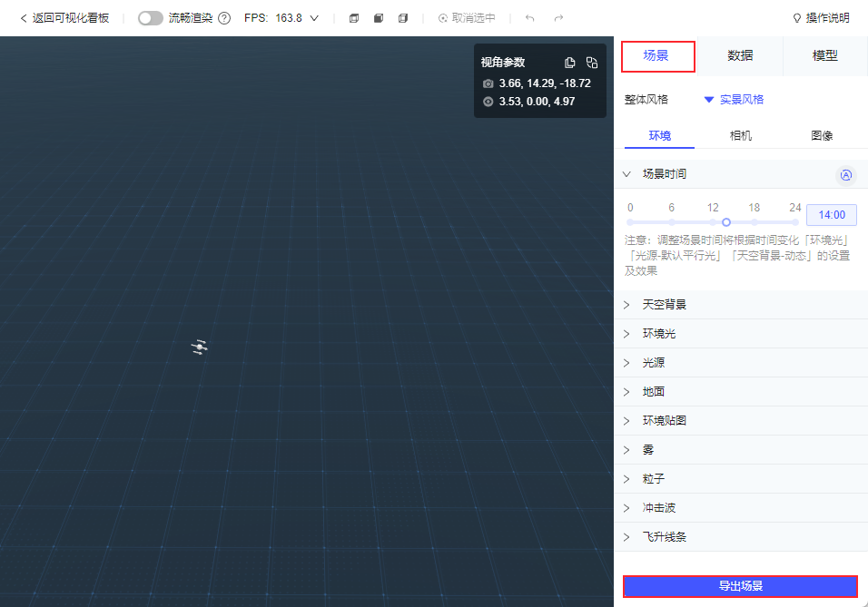Click the first cube view icon in toolbar
868x607 pixels.
(x=354, y=18)
